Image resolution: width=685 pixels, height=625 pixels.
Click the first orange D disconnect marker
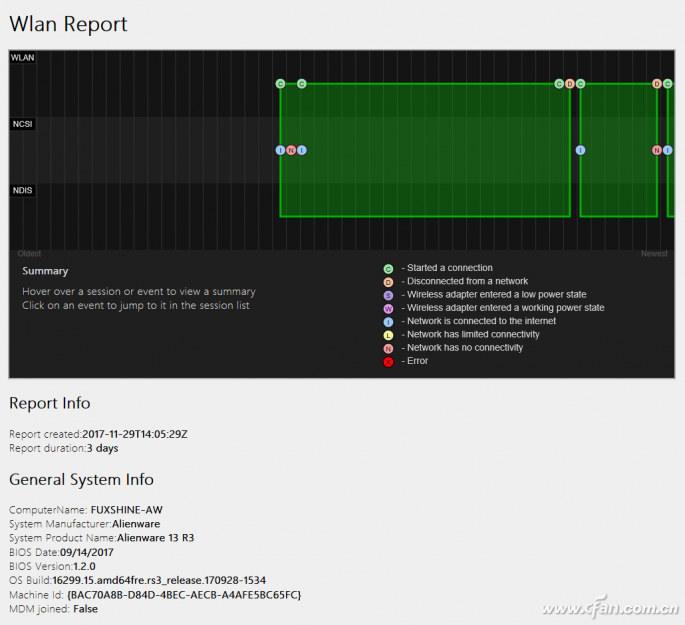pos(570,83)
